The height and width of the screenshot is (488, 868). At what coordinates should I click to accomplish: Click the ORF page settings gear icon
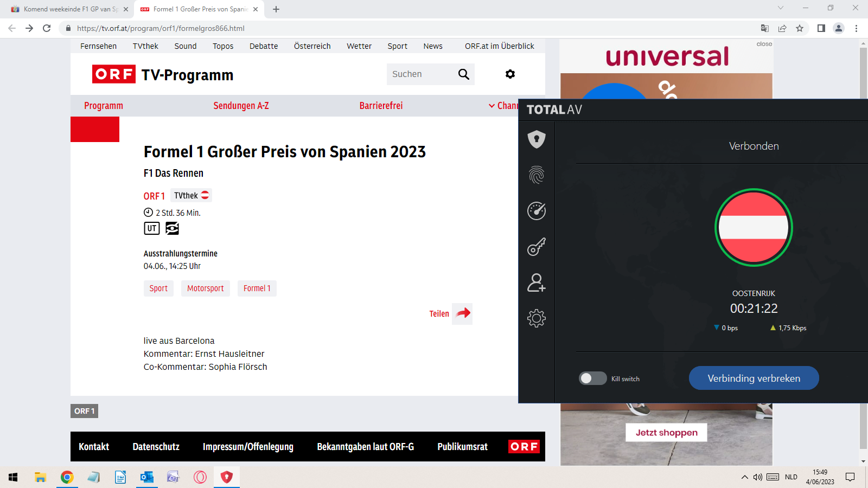510,74
